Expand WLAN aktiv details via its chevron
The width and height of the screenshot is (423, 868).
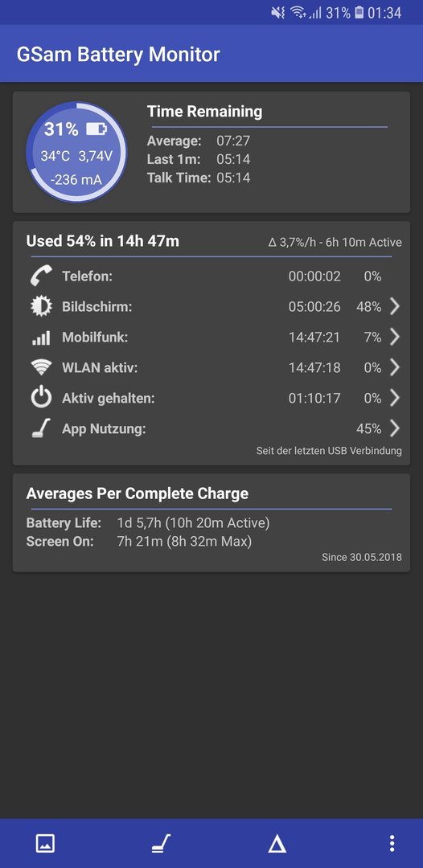click(394, 367)
